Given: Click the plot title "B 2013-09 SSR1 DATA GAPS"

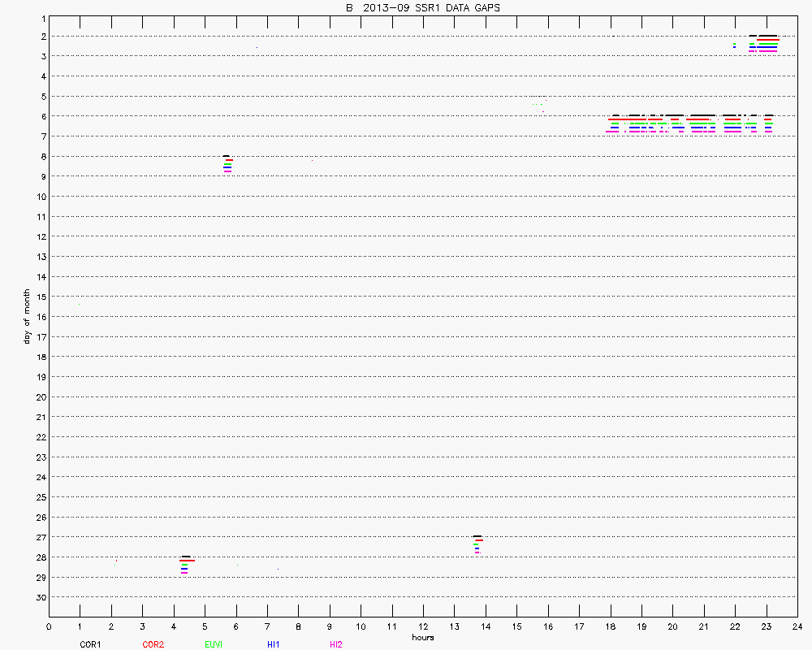Looking at the screenshot, I should click(422, 7).
